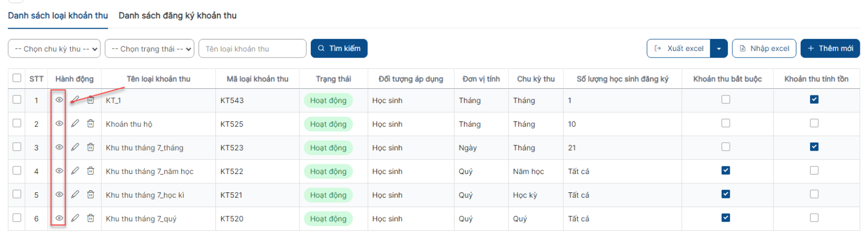This screenshot has height=245, width=868.
Task: Switch to Danh sách đăng ký khoản thu tab
Action: coord(177,15)
